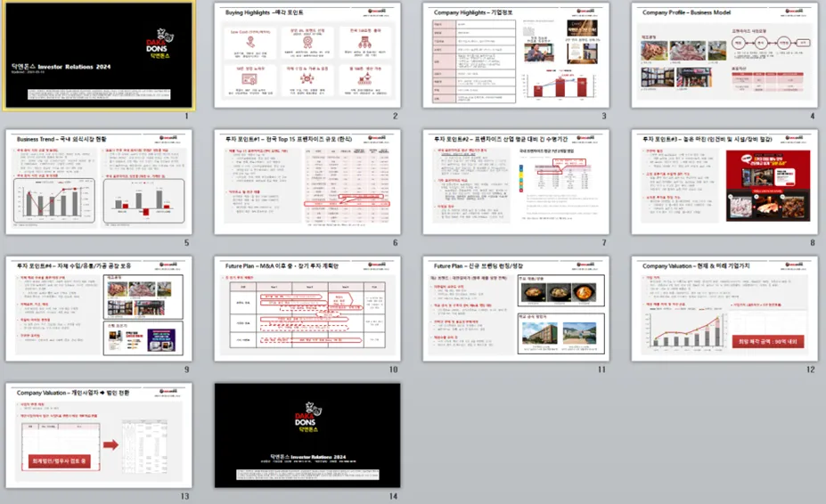826x504 pixels.
Task: Open the Company Highlights slide 3
Action: click(515, 55)
